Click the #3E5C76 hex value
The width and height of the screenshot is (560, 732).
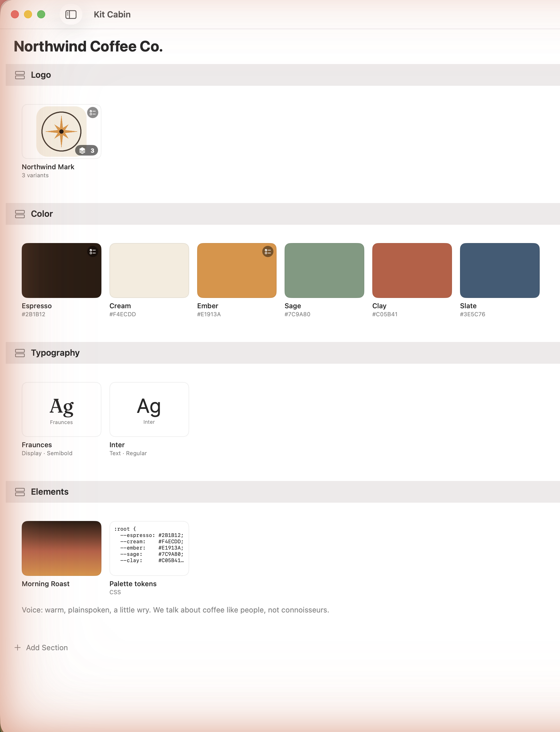point(473,314)
